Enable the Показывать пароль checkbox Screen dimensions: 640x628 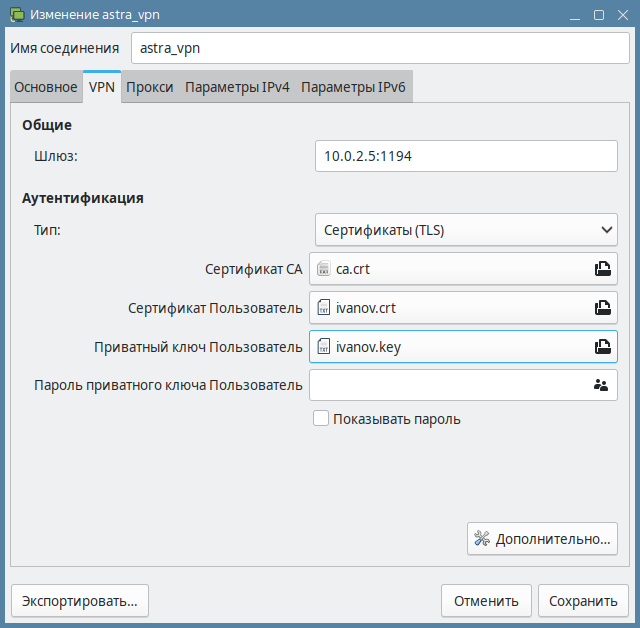321,419
